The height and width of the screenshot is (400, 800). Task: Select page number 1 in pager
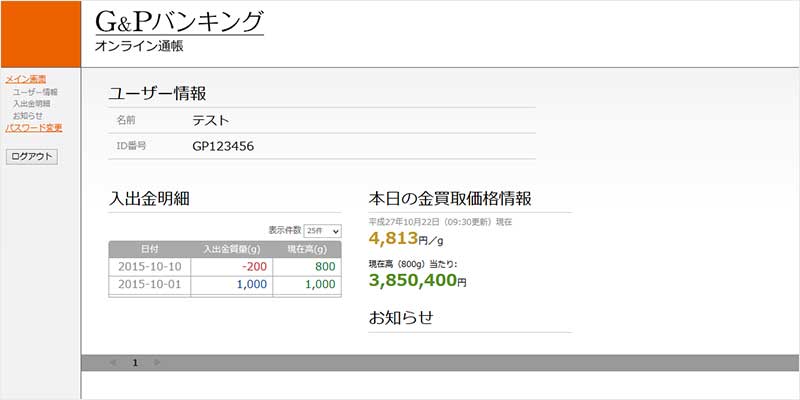(x=135, y=363)
